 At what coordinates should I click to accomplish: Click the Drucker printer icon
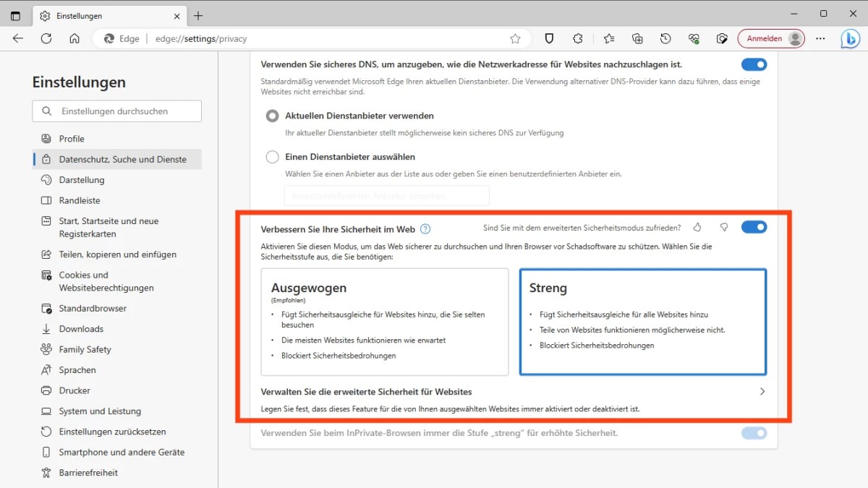(46, 390)
